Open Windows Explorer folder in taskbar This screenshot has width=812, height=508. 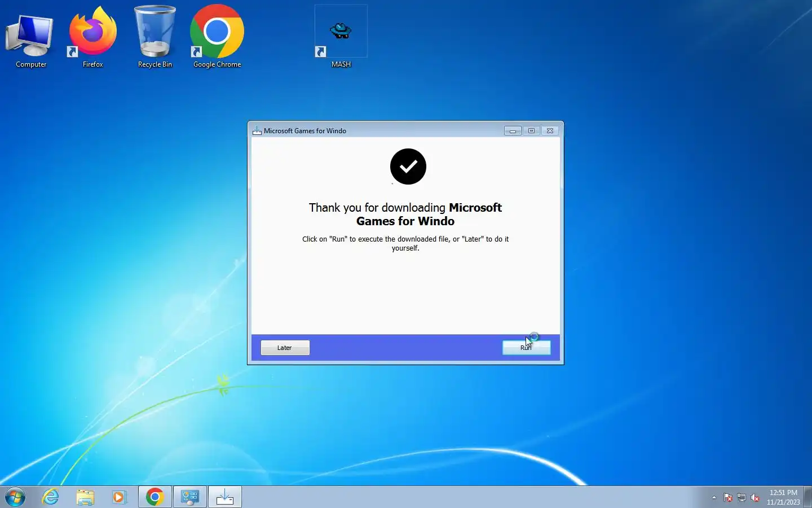pyautogui.click(x=85, y=497)
